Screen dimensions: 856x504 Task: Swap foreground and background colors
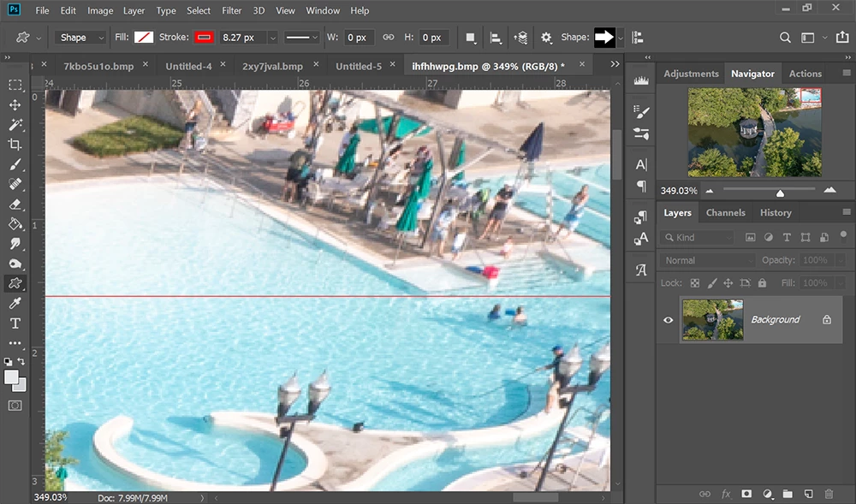pos(21,362)
